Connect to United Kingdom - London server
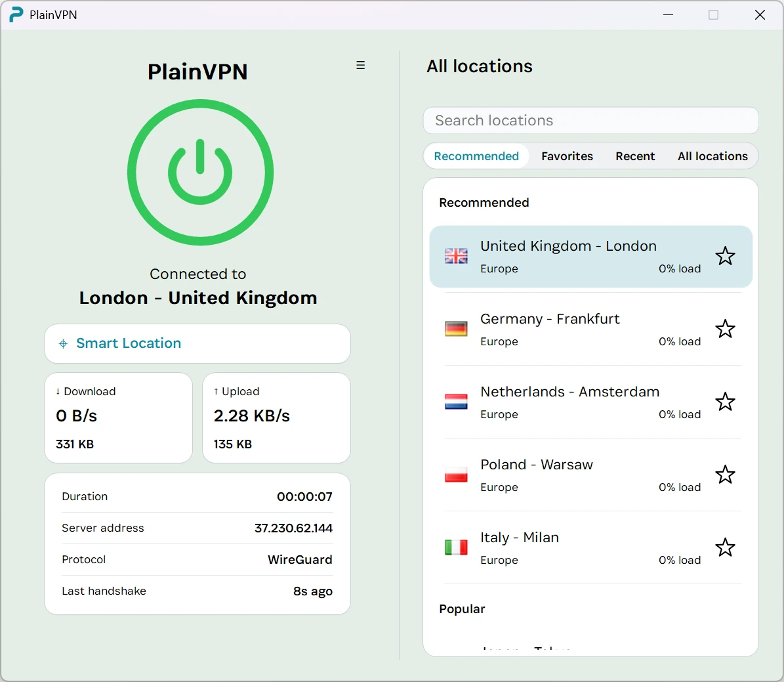The width and height of the screenshot is (784, 682). pos(591,257)
